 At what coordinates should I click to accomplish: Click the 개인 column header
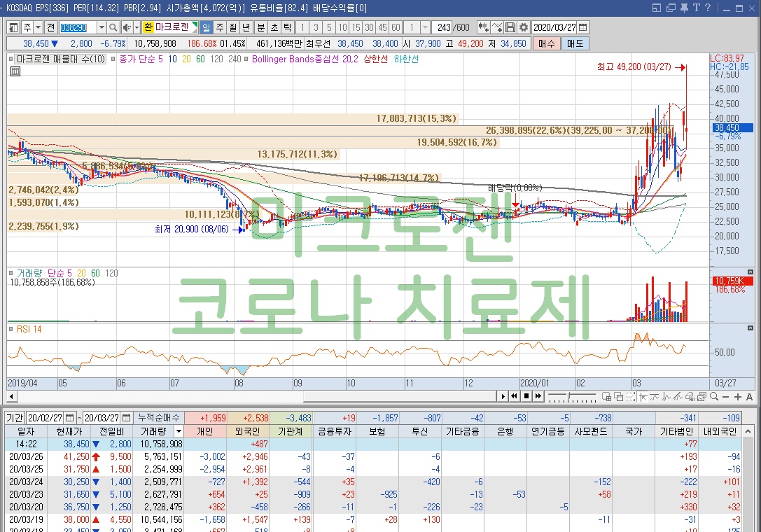(205, 431)
